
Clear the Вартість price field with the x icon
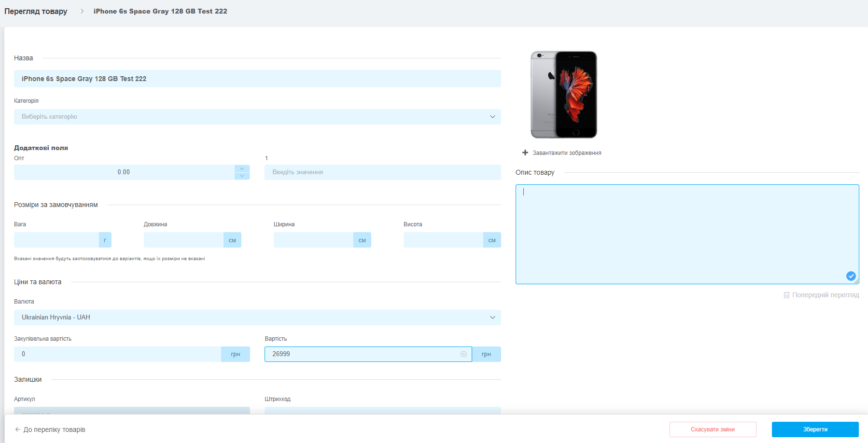coord(463,354)
